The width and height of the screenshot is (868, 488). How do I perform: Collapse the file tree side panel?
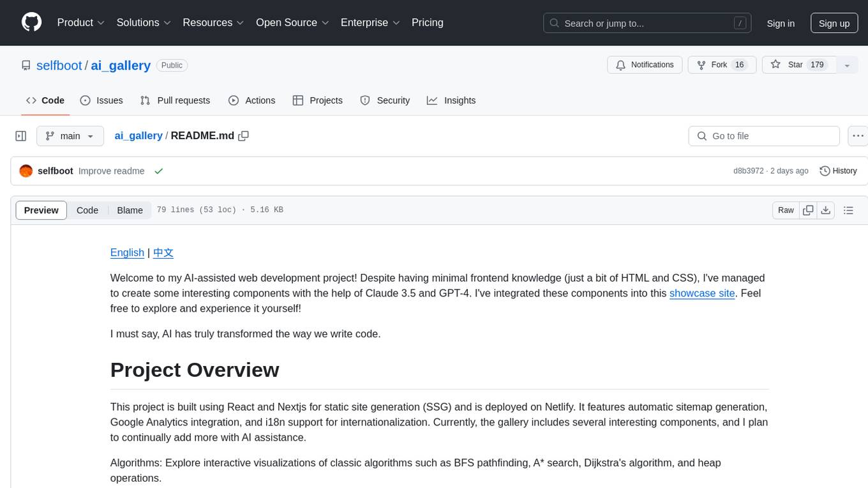click(21, 136)
